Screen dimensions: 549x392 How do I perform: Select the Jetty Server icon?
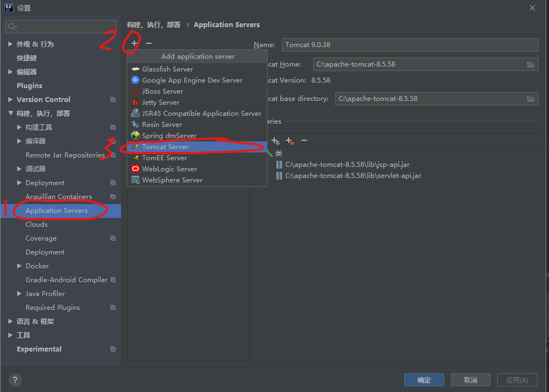pyautogui.click(x=135, y=103)
